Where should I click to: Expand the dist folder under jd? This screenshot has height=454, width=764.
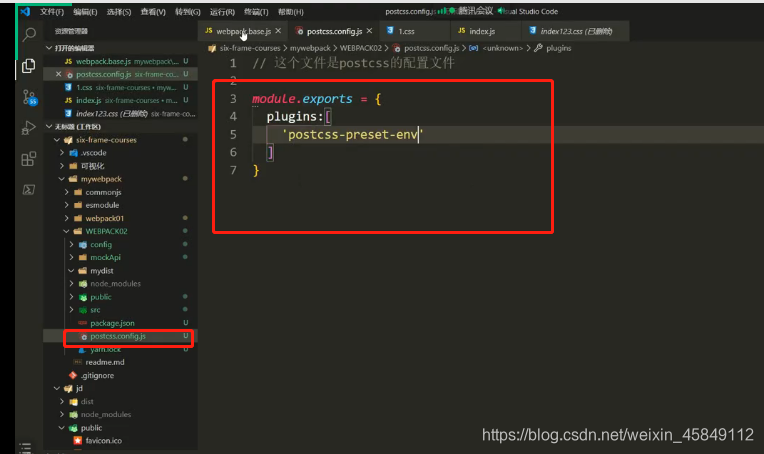[x=61, y=401]
